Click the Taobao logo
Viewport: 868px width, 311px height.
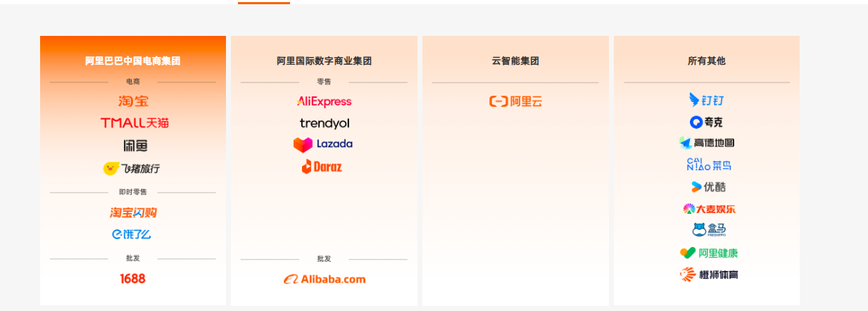tap(133, 101)
